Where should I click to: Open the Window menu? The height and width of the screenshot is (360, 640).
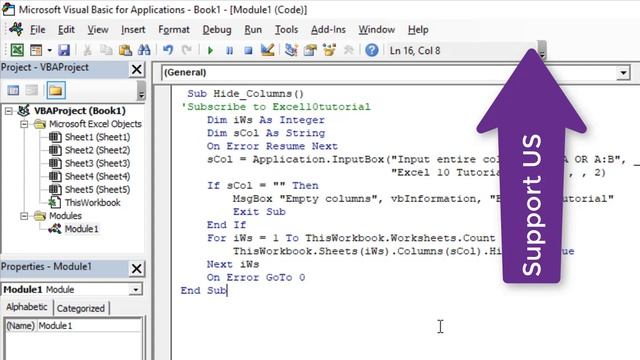pos(376,30)
